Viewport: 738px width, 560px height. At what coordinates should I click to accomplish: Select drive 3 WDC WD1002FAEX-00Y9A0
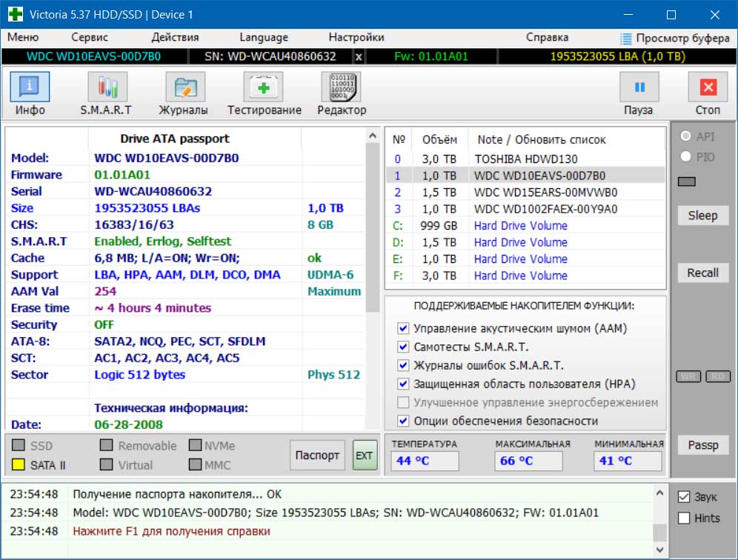point(525,209)
